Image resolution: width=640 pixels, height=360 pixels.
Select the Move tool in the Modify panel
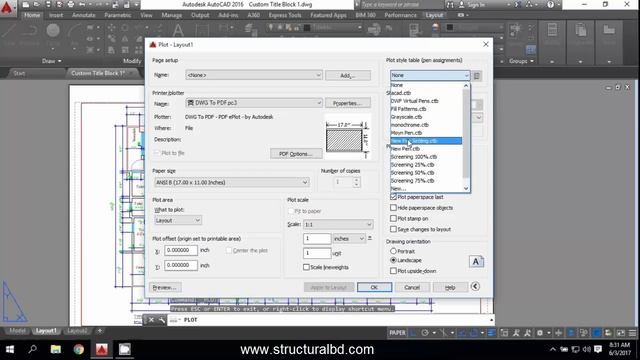[111, 28]
